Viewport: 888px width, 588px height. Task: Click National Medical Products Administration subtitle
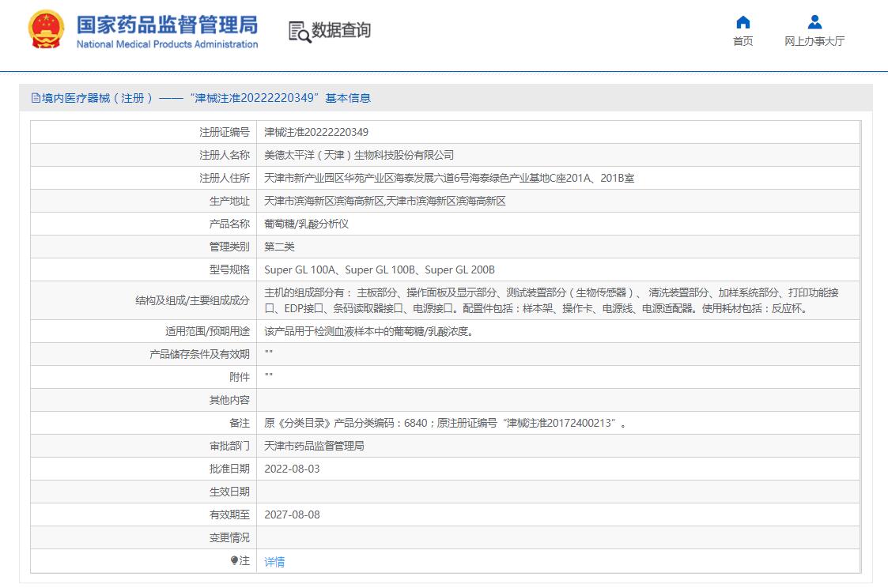pos(167,45)
